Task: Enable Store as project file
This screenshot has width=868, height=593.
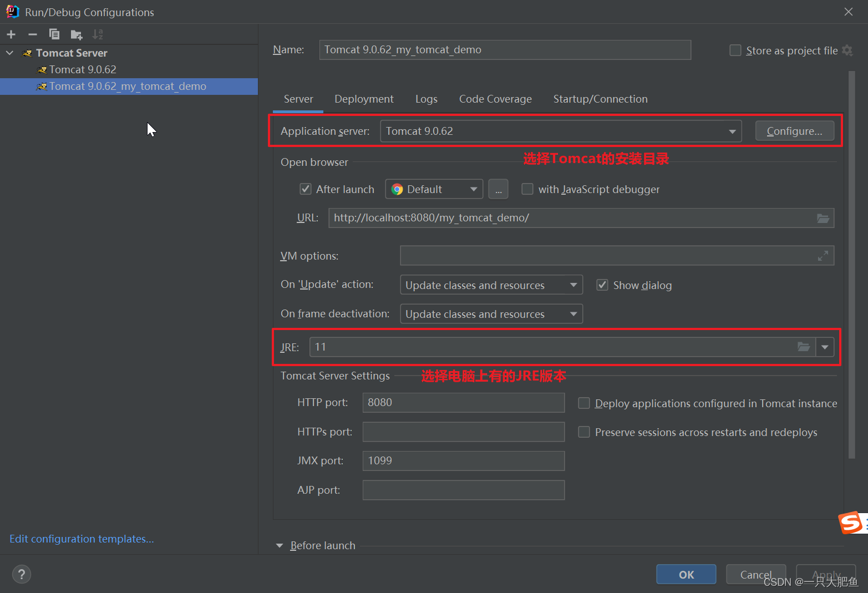Action: point(735,50)
